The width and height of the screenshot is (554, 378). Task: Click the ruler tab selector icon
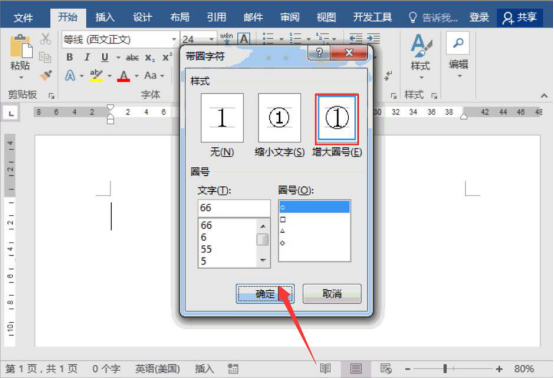pyautogui.click(x=11, y=113)
